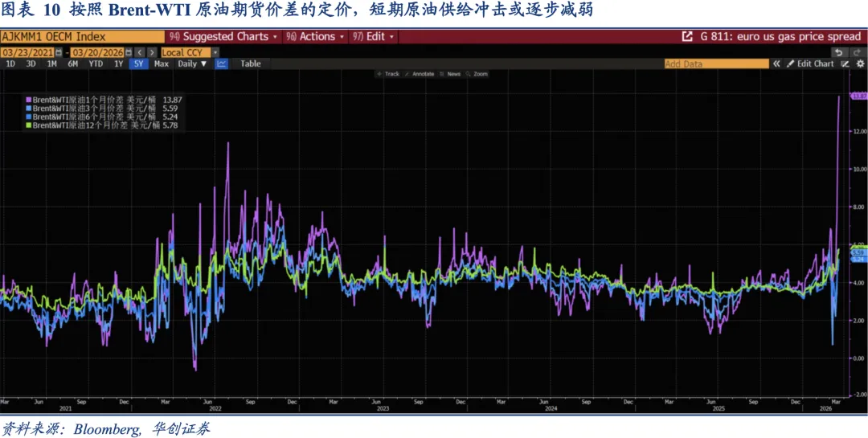Shift date range forward with right arrow

point(151,52)
